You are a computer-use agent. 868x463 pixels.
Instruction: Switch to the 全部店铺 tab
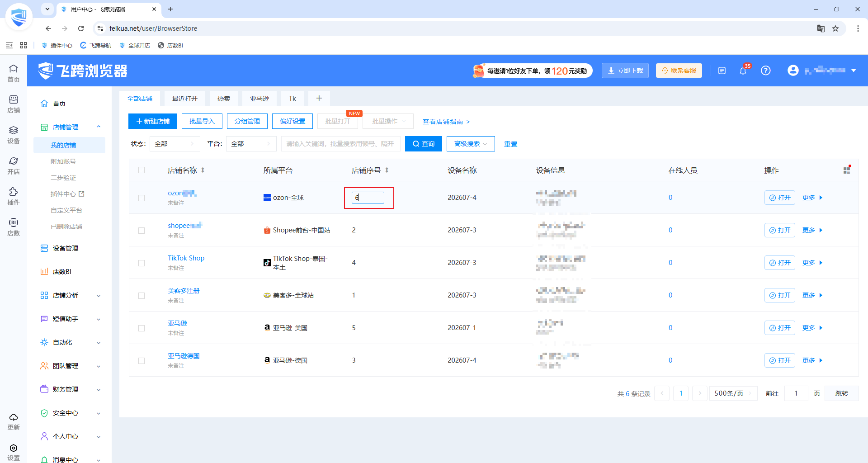click(140, 98)
